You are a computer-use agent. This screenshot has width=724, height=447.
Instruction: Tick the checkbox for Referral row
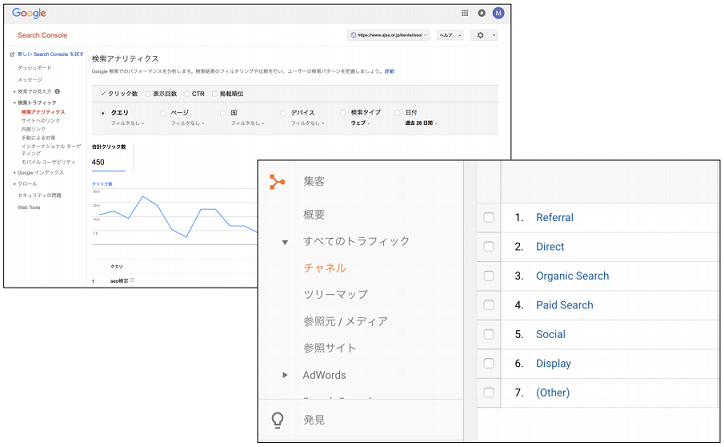pyautogui.click(x=489, y=218)
